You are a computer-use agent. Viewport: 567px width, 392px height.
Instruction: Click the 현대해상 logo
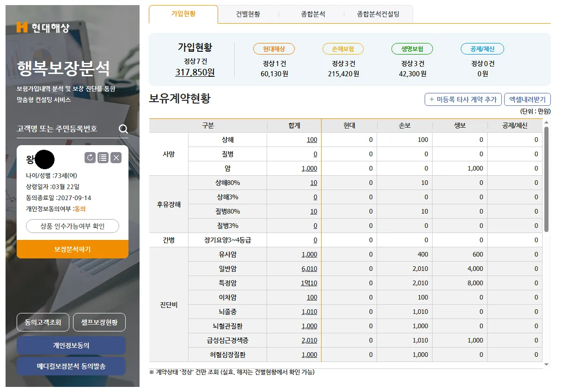(x=43, y=28)
